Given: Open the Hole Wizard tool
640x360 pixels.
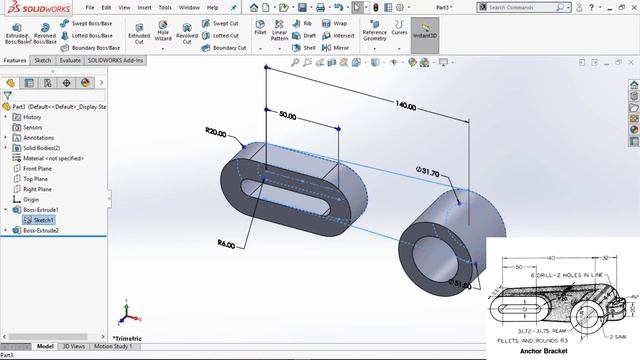Looking at the screenshot, I should (163, 31).
